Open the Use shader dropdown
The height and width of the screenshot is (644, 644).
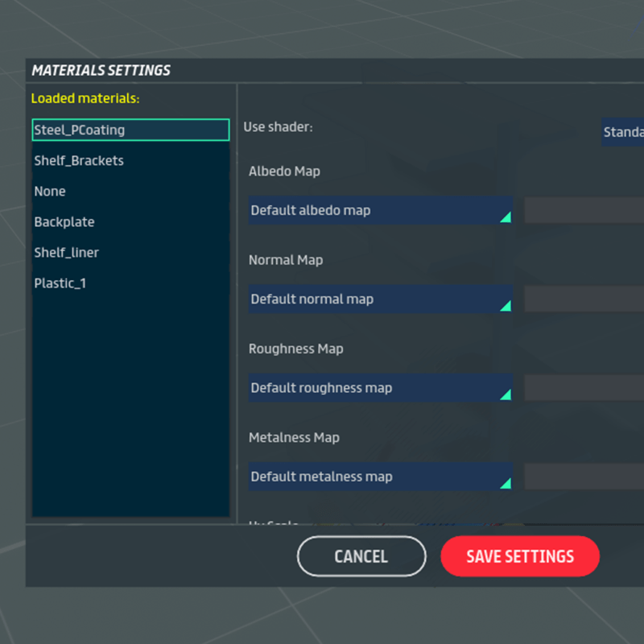622,132
